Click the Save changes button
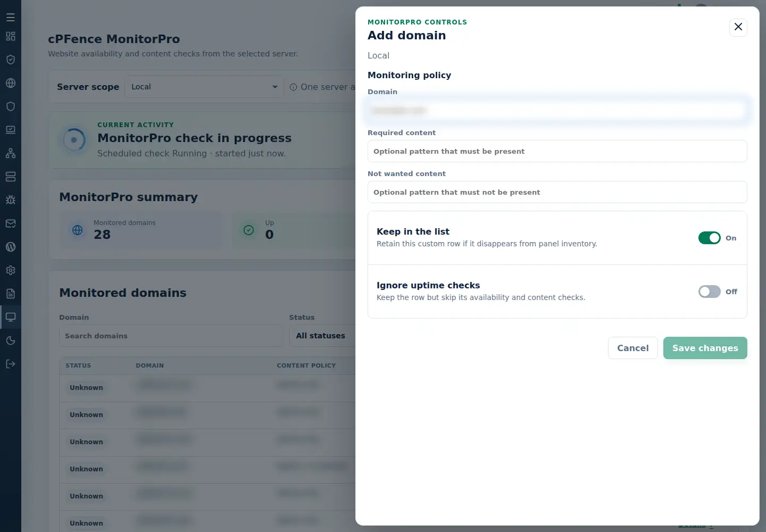This screenshot has height=532, width=766. point(705,348)
